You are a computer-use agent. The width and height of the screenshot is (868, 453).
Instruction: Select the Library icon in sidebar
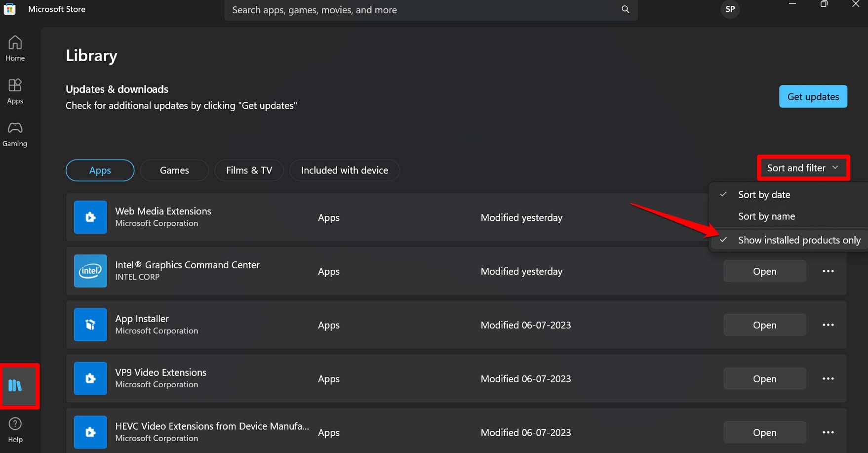click(x=16, y=386)
